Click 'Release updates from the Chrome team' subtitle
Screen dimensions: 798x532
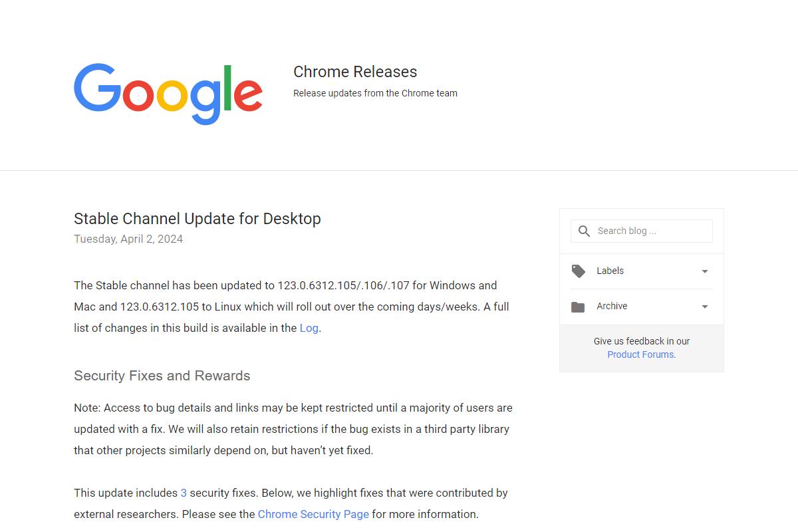375,93
